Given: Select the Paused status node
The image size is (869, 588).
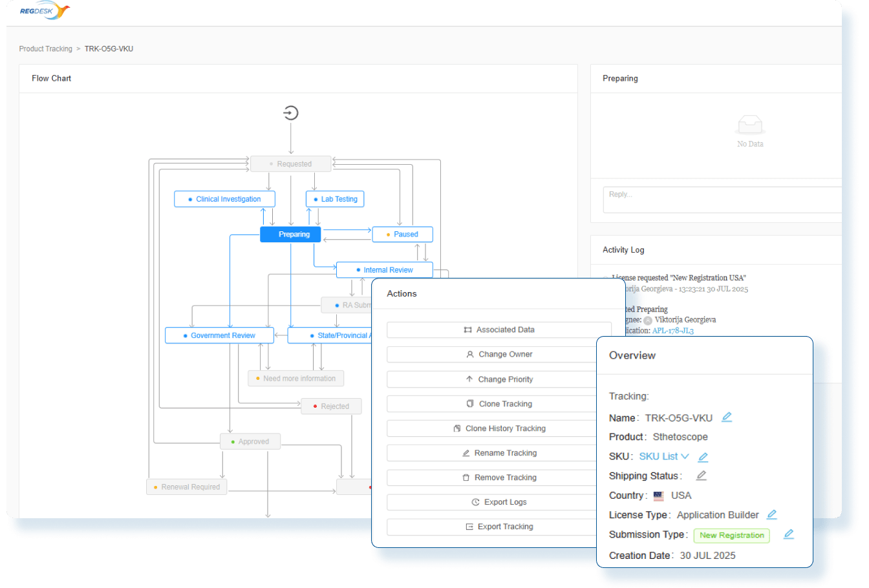Looking at the screenshot, I should coord(402,235).
